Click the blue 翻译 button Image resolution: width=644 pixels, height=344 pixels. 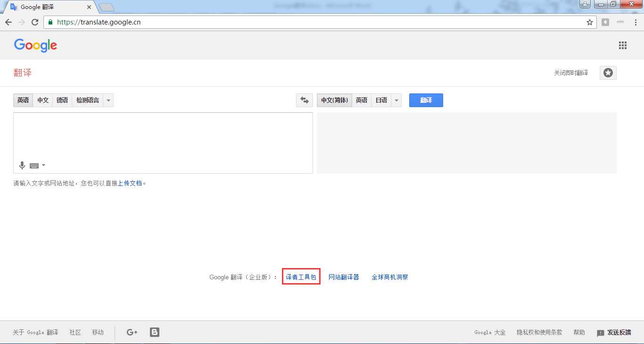426,100
